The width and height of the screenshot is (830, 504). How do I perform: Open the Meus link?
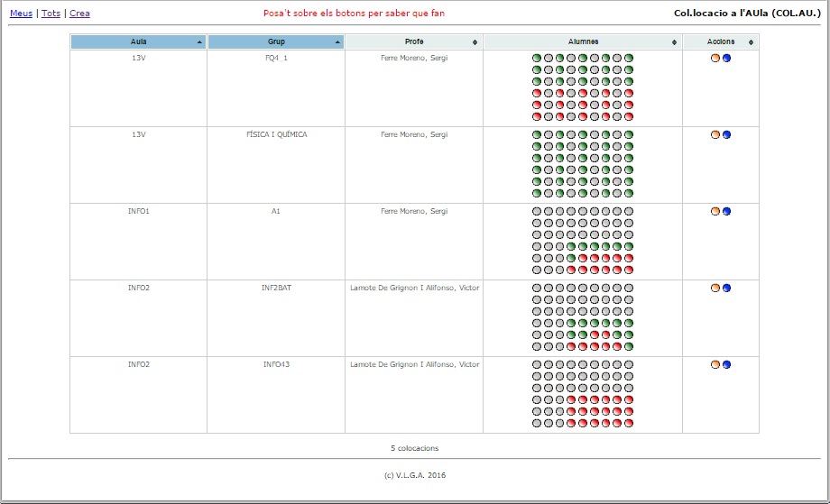tap(21, 14)
